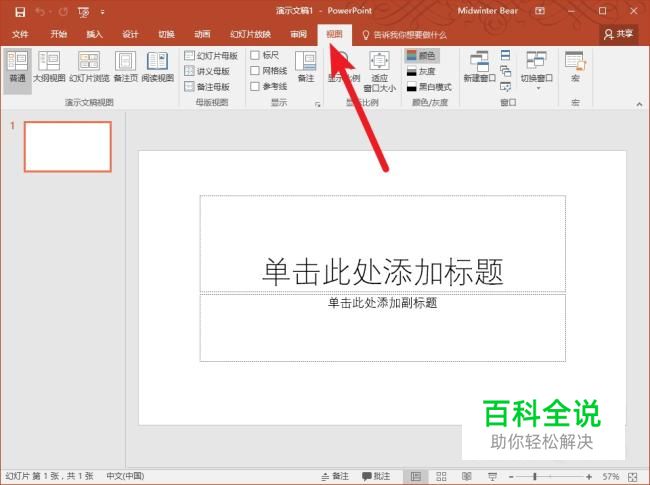Open Switch Windows (切换窗口) dropdown
Image resolution: width=650 pixels, height=485 pixels.
[x=536, y=70]
